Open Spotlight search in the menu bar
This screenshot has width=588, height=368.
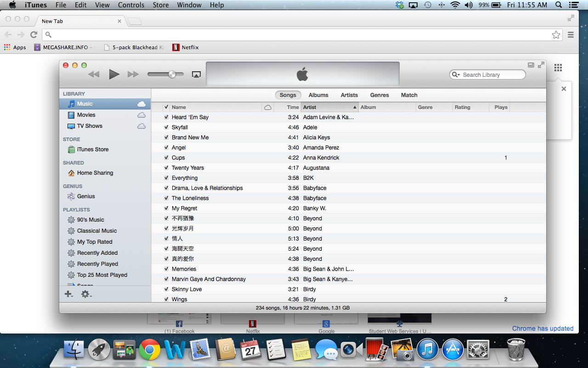[559, 5]
